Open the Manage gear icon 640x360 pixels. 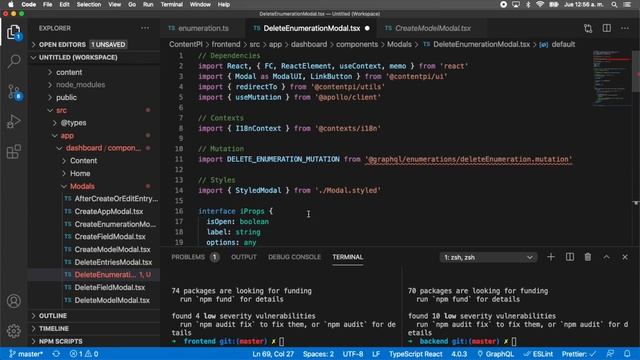tap(13, 331)
